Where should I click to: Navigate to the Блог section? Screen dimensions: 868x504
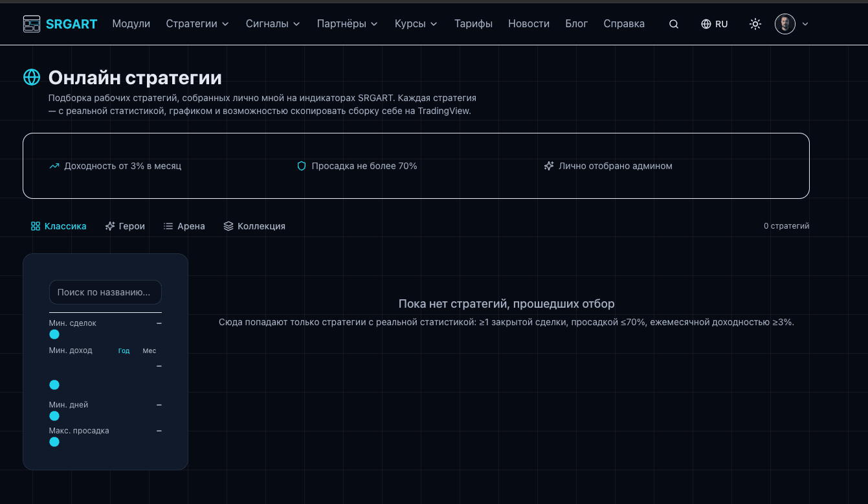pyautogui.click(x=576, y=23)
